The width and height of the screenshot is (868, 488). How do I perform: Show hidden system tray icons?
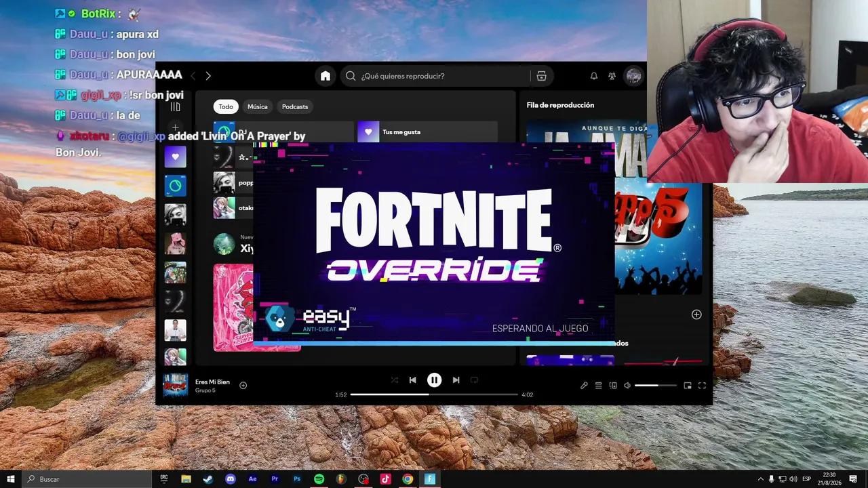pyautogui.click(x=760, y=479)
